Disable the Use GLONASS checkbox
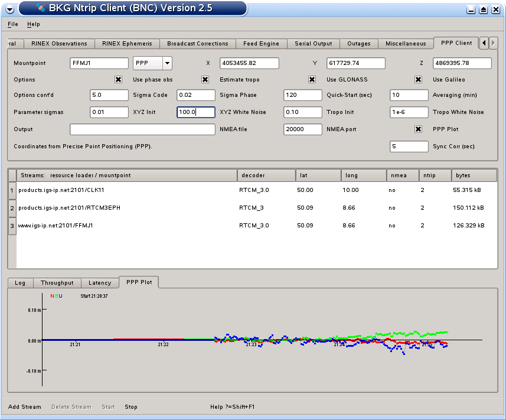This screenshot has height=420, width=506. coord(312,80)
